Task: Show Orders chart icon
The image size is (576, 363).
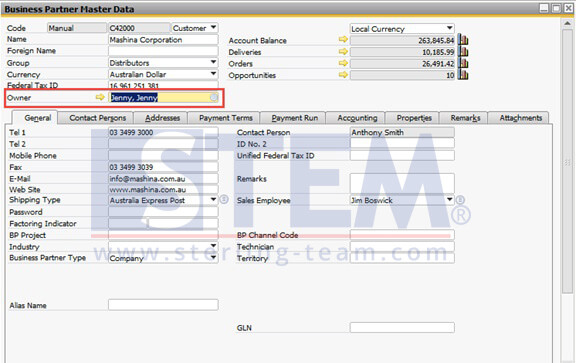Action: [463, 63]
